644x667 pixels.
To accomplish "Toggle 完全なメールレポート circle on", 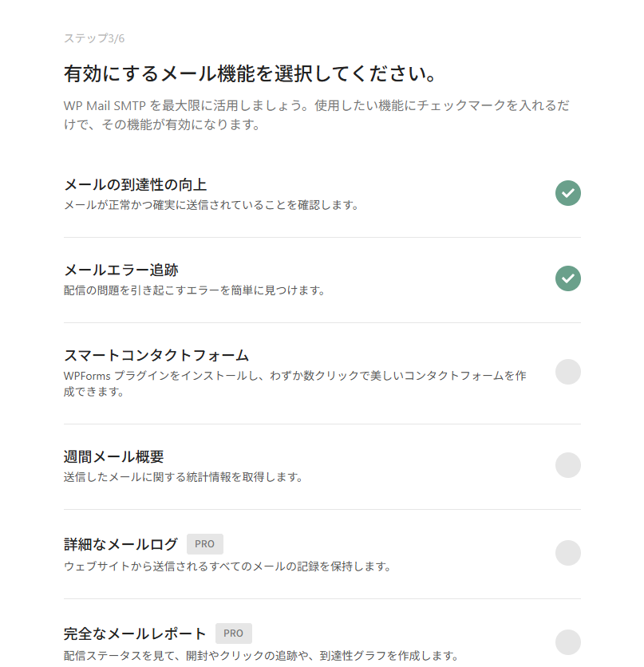I will tap(568, 642).
